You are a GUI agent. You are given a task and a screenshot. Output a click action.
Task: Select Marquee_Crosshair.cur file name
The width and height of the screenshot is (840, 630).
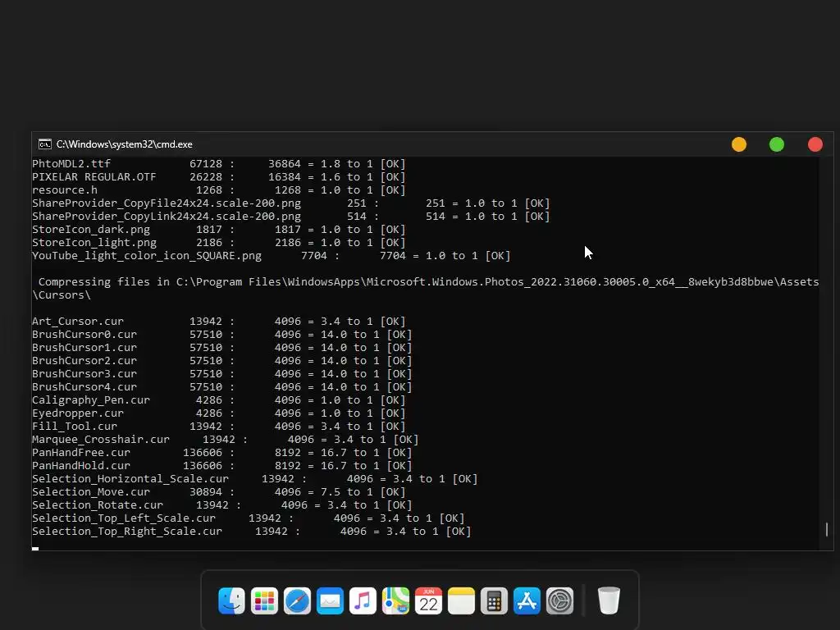click(101, 440)
